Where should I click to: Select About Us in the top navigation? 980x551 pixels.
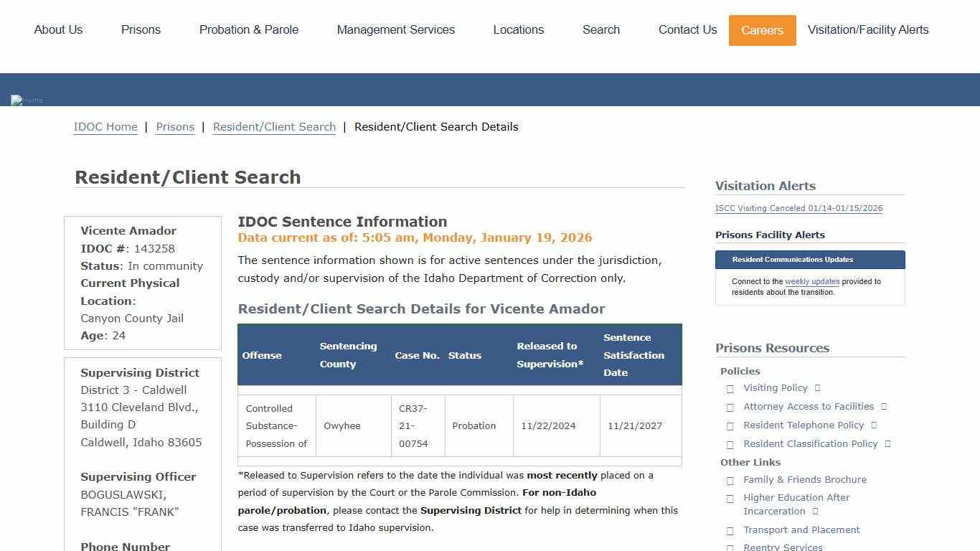coord(58,30)
